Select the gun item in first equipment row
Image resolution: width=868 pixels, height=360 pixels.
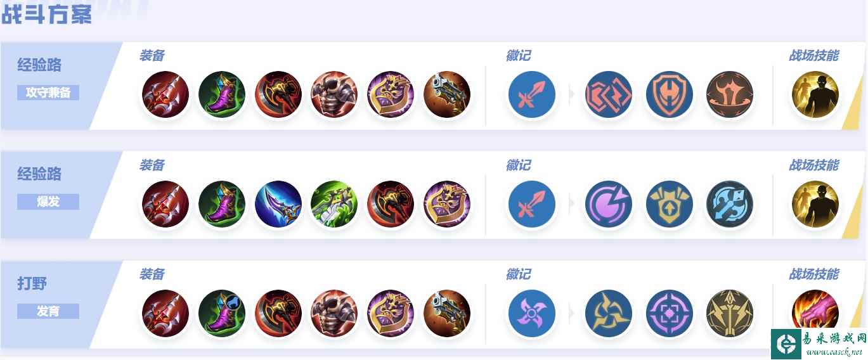tap(447, 94)
